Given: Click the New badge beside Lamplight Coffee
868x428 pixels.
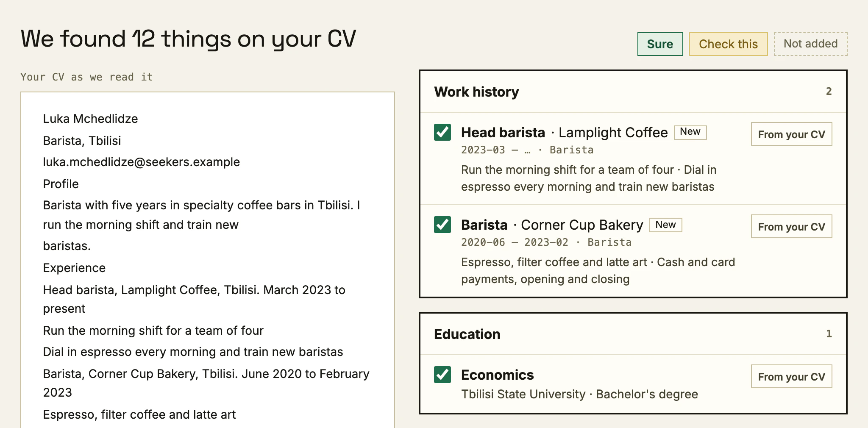Looking at the screenshot, I should tap(690, 132).
